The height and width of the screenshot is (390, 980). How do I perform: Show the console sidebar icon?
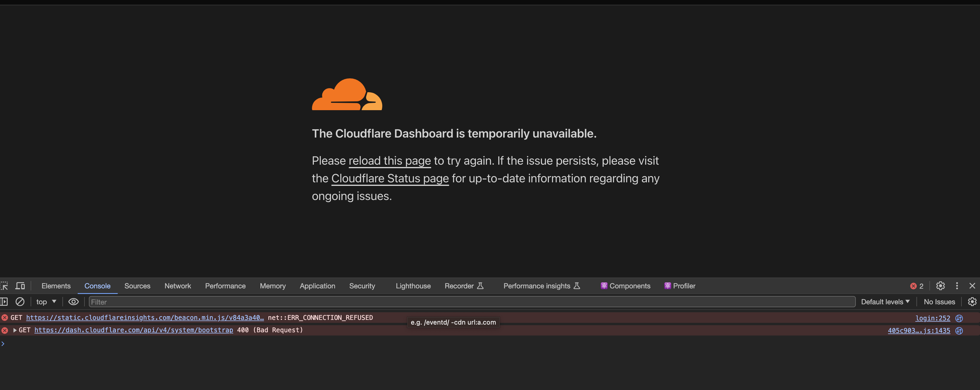[x=4, y=302]
